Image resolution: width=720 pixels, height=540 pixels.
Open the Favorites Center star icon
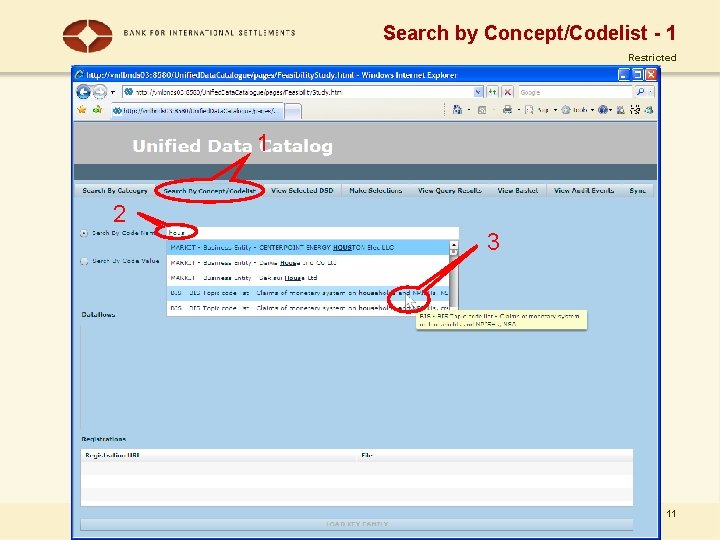click(82, 110)
